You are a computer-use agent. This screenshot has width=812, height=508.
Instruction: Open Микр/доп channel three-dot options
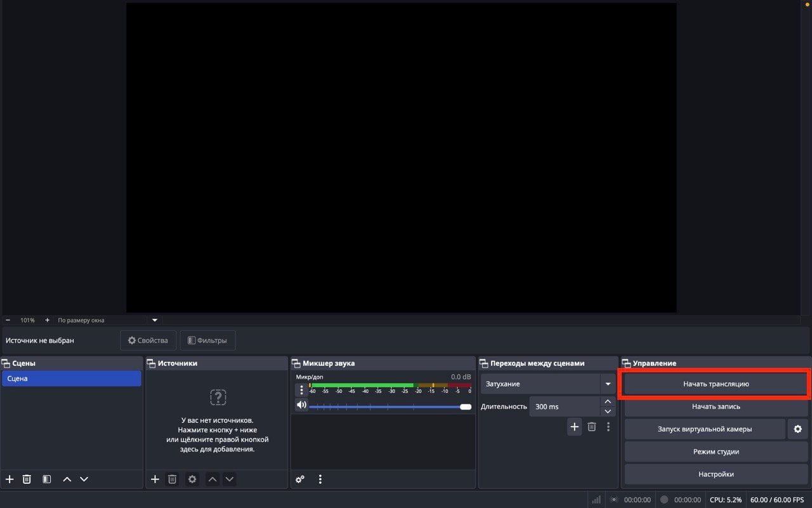[301, 390]
